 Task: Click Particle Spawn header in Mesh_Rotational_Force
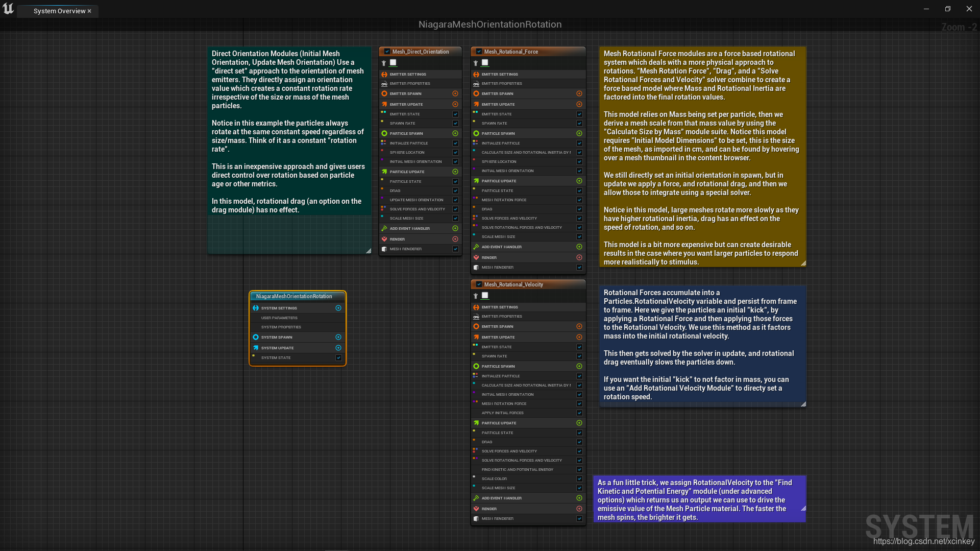pos(528,133)
